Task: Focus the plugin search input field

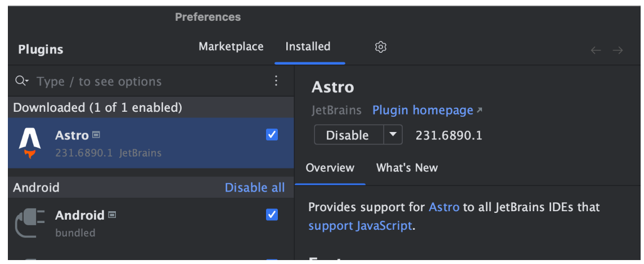Action: point(146,81)
